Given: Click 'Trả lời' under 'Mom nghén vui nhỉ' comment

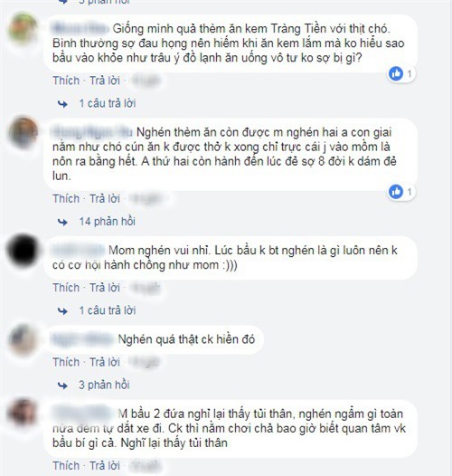Looking at the screenshot, I should [x=105, y=288].
